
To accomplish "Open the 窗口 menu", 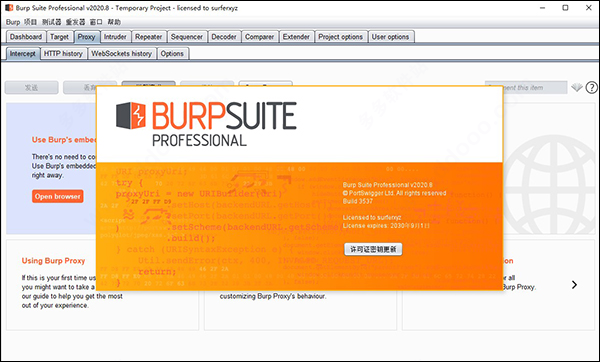I will (x=96, y=22).
